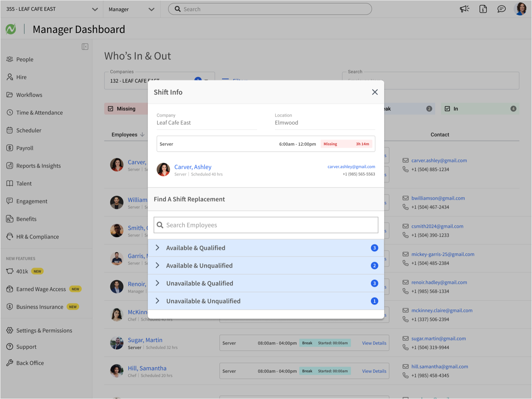Click Sugar, Martin avatar thumbnail
Image resolution: width=532 pixels, height=399 pixels.
click(x=116, y=343)
